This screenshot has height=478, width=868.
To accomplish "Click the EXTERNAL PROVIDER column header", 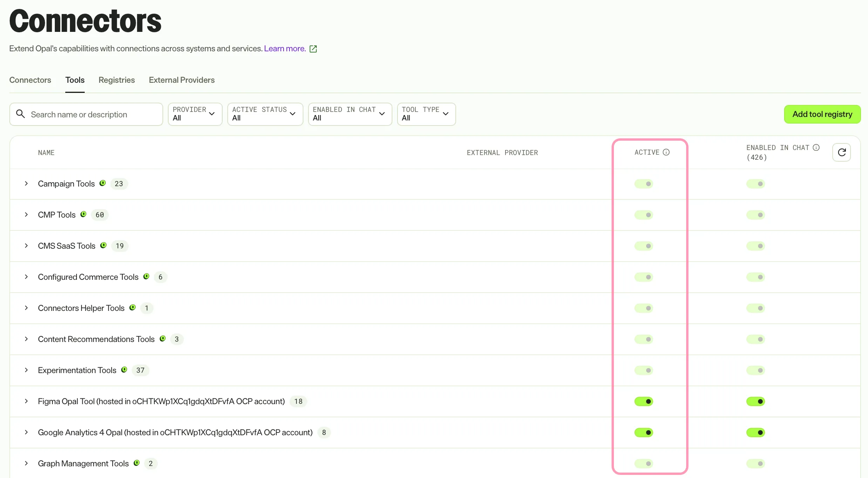I will coord(502,153).
